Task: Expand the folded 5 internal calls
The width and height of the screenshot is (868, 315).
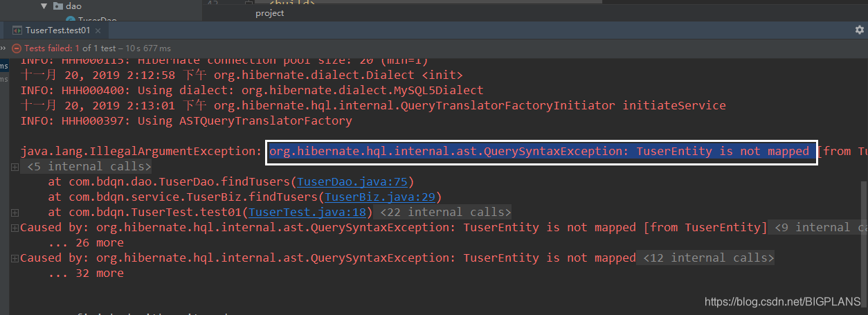Action: (15, 166)
